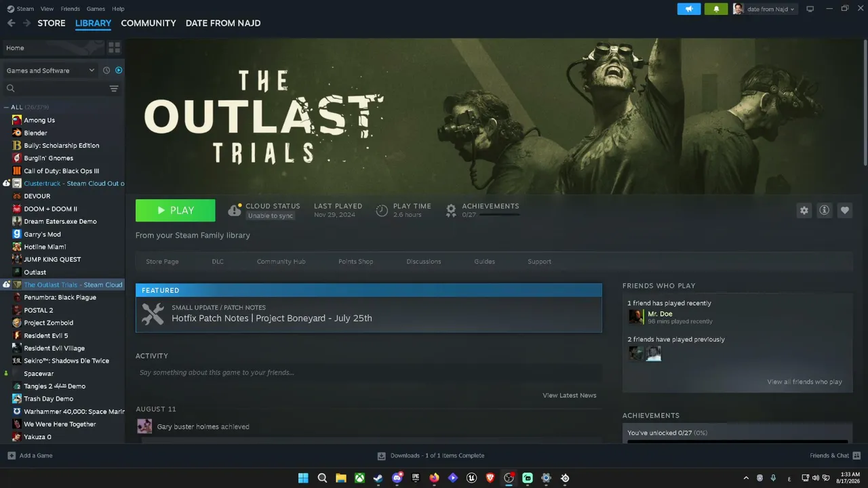This screenshot has width=868, height=488.
Task: Click View all friends who play
Action: tap(805, 382)
